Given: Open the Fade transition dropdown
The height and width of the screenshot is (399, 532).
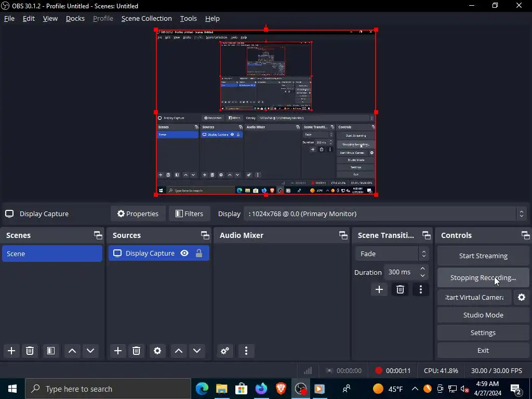Looking at the screenshot, I should [x=392, y=254].
